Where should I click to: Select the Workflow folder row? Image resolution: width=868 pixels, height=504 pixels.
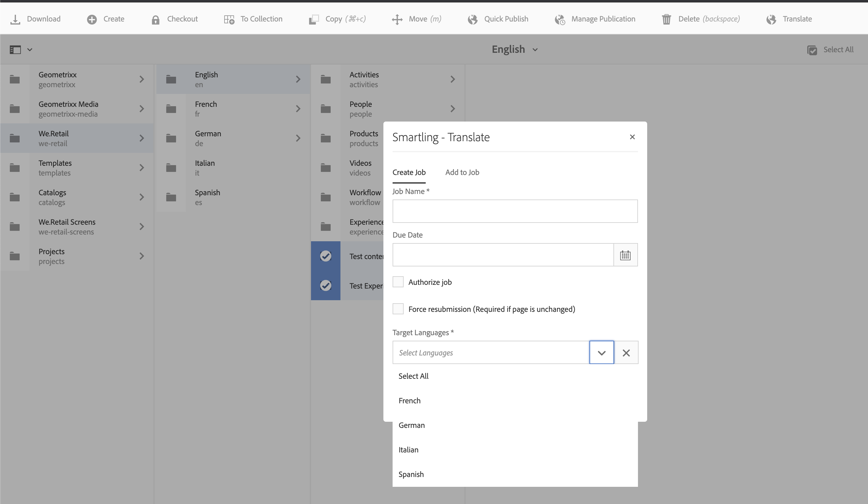click(x=347, y=197)
